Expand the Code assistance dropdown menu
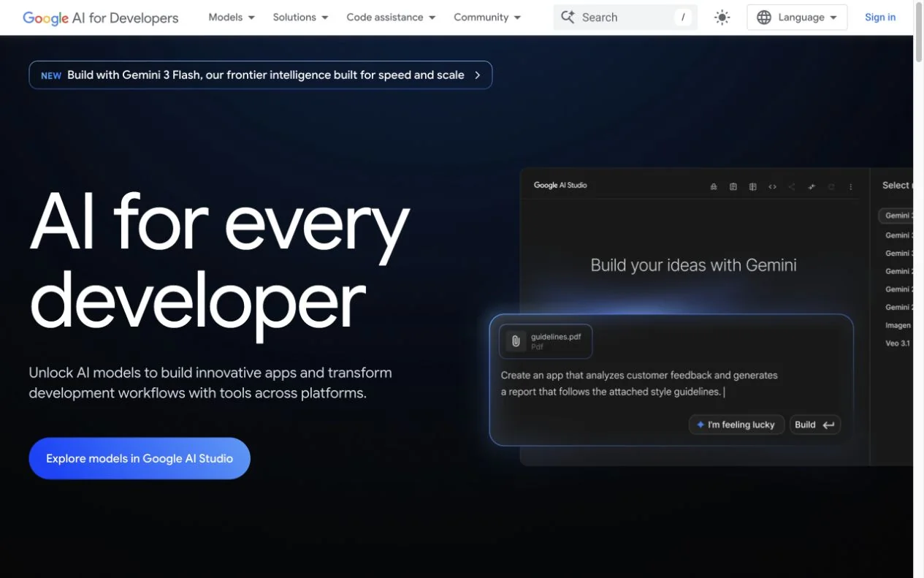 [x=391, y=18]
